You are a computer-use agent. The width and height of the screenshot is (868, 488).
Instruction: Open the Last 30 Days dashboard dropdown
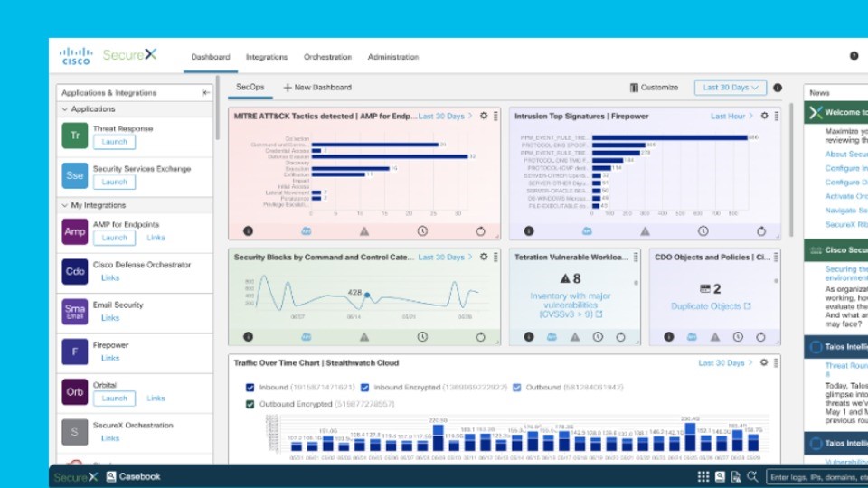tap(731, 88)
